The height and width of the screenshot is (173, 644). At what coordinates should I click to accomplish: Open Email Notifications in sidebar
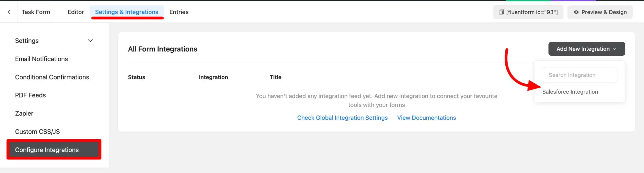[x=42, y=59]
